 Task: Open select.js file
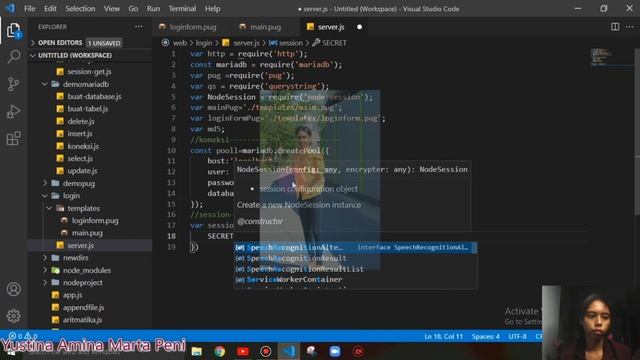click(80, 159)
